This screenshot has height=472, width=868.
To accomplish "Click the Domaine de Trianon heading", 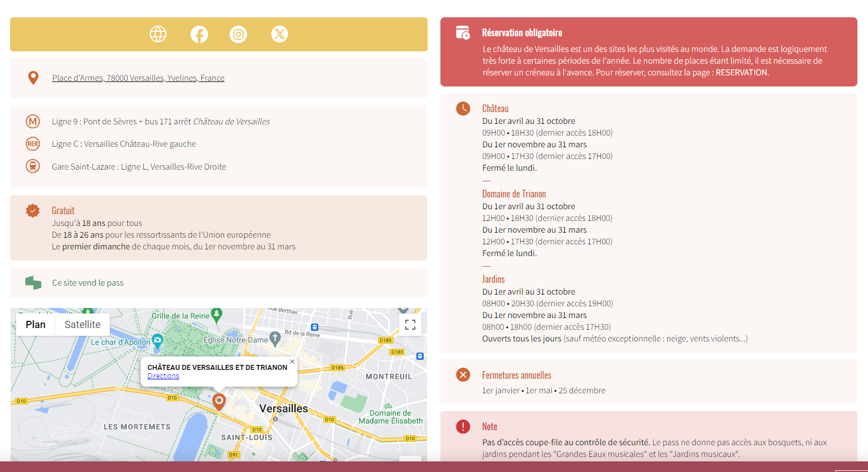I will click(514, 194).
